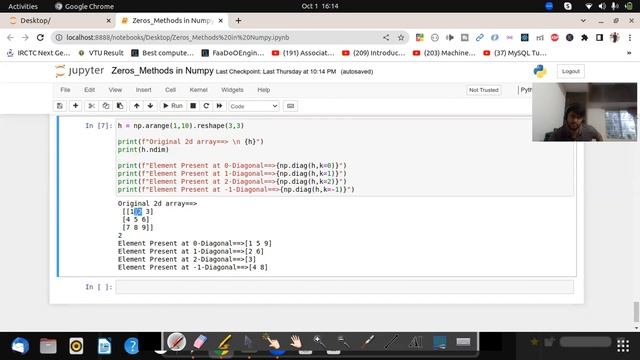Go forward in browser history
The width and height of the screenshot is (640, 360).
(25, 38)
